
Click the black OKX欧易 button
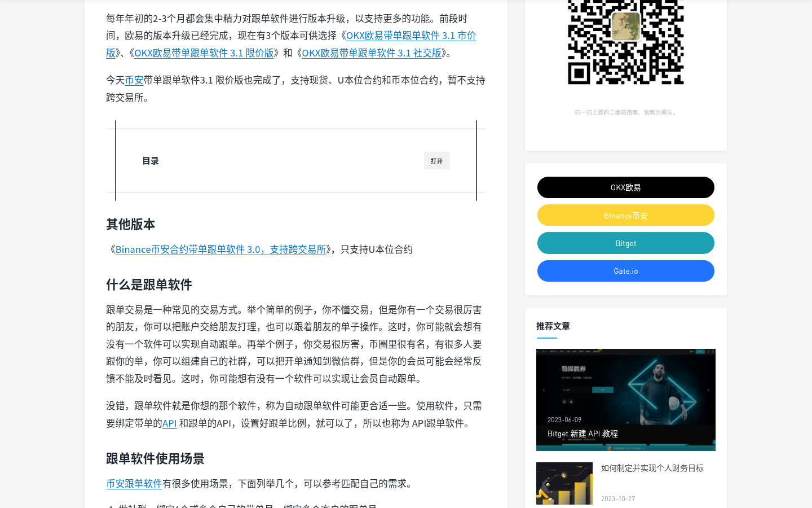pos(626,187)
